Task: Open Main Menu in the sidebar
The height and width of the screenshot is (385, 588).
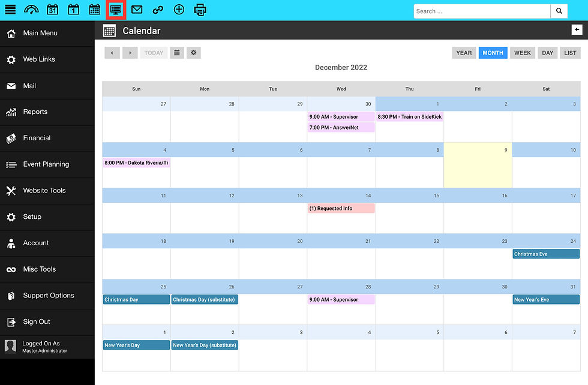Action: 47,34
